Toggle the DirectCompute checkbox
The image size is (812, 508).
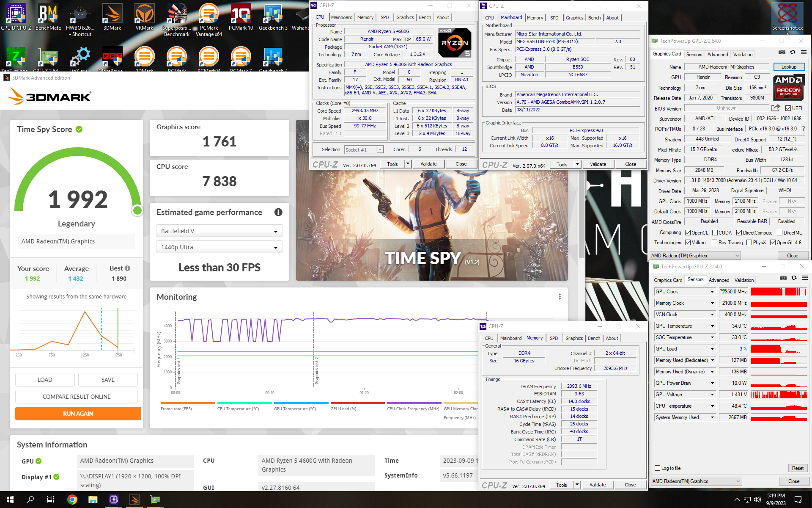tap(739, 233)
